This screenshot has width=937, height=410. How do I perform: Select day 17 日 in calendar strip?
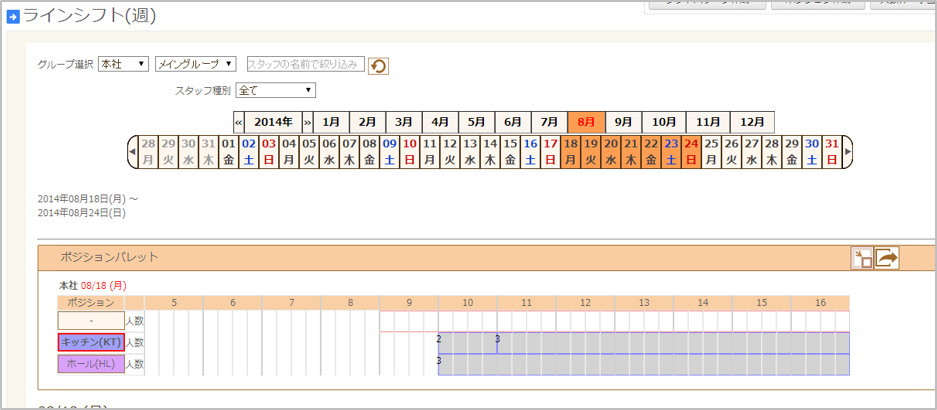pyautogui.click(x=550, y=152)
